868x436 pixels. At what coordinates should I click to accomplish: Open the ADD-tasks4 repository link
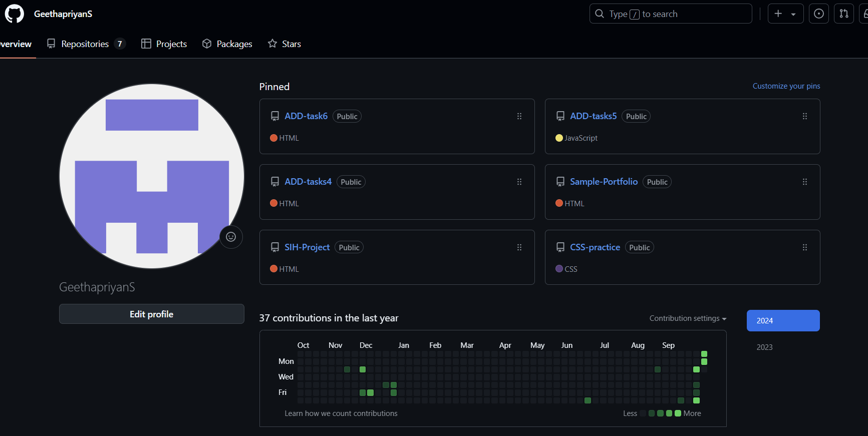click(x=308, y=182)
